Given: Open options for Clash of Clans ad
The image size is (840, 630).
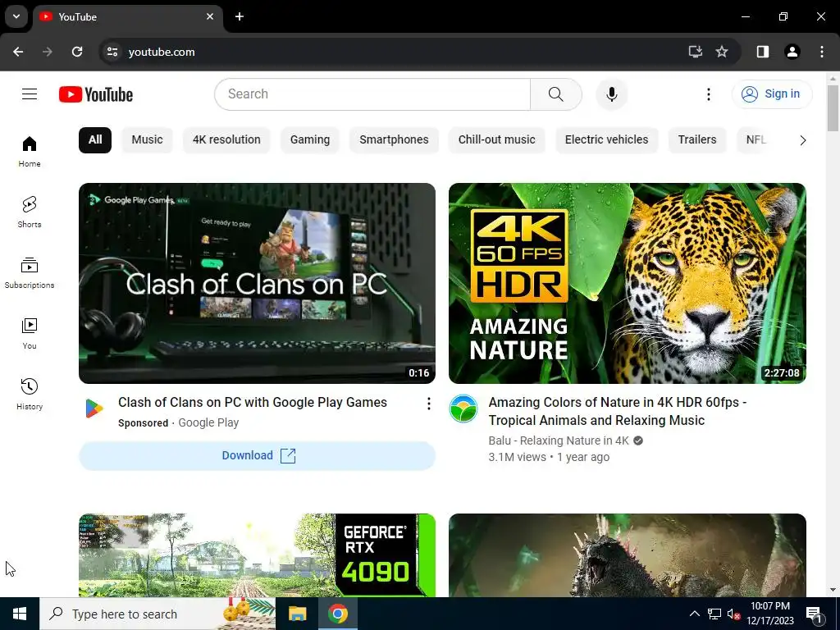Looking at the screenshot, I should [428, 404].
